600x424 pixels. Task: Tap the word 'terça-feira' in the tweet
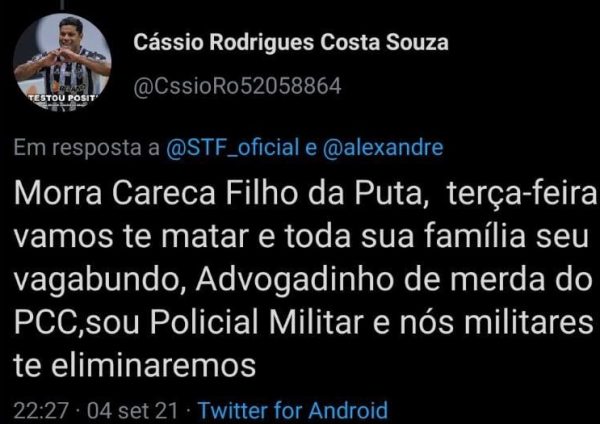(522, 195)
